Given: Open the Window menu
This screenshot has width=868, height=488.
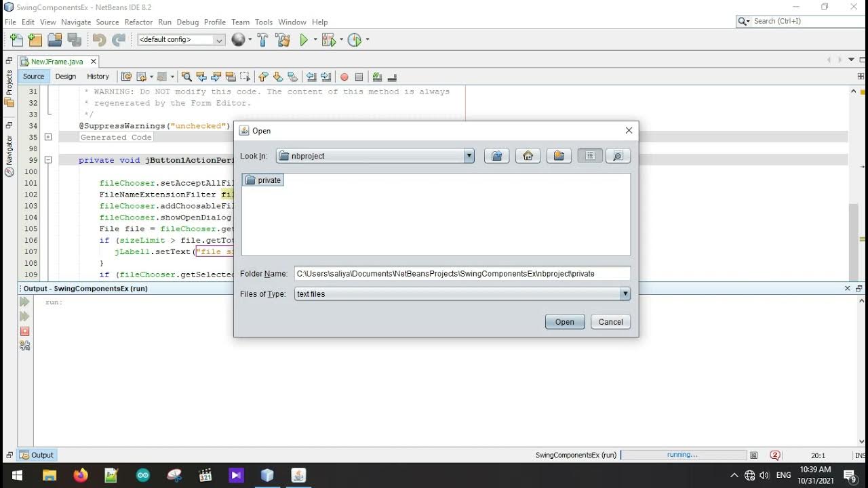Looking at the screenshot, I should [x=292, y=22].
